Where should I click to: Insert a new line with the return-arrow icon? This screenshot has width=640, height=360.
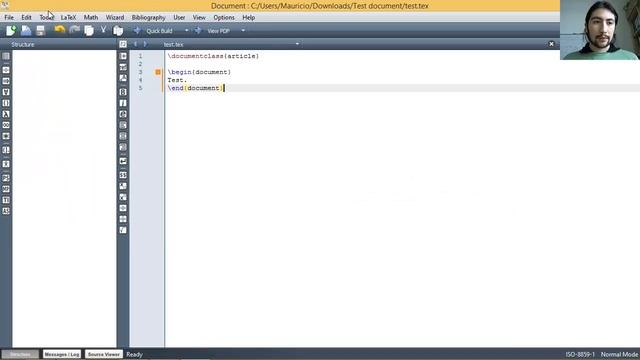point(123,161)
